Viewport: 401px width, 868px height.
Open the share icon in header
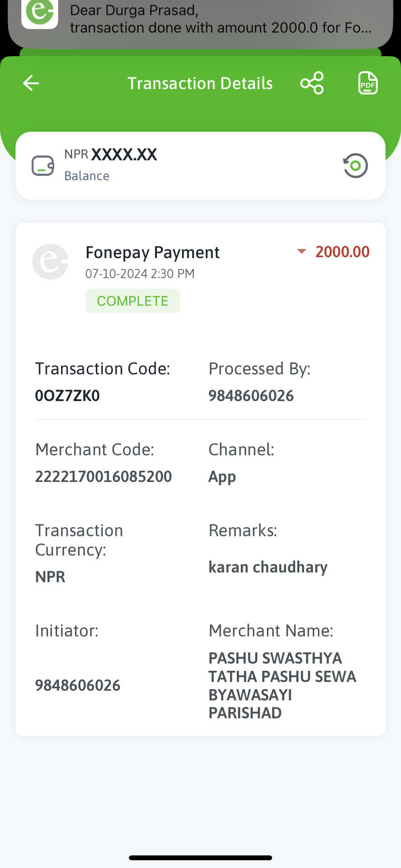pos(312,83)
